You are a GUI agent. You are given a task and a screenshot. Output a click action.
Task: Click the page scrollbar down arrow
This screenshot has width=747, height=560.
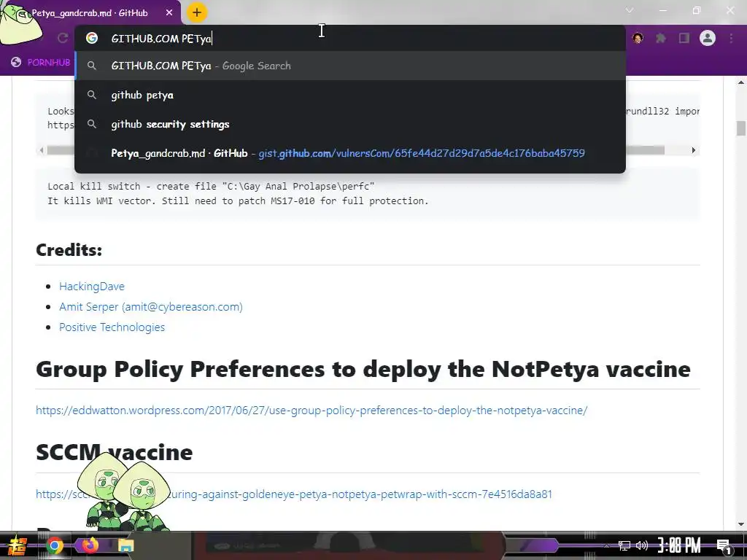[x=741, y=524]
